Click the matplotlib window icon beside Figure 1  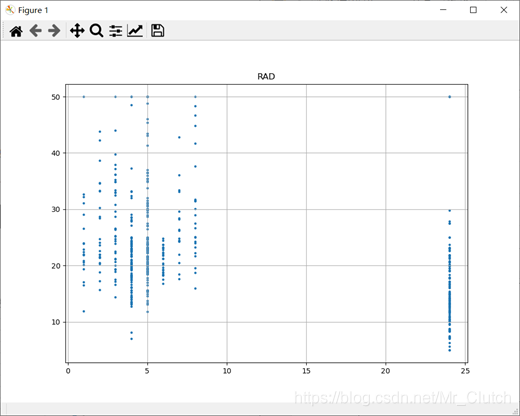[10, 10]
